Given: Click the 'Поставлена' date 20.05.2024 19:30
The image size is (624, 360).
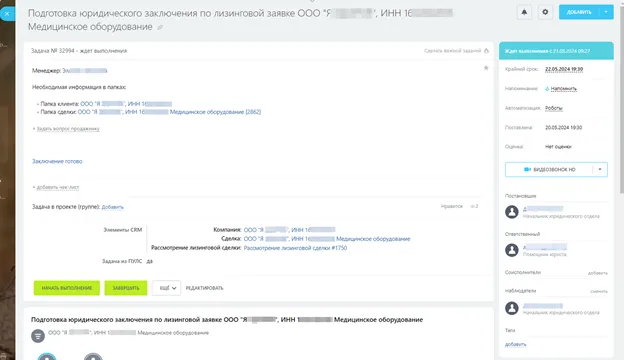Looking at the screenshot, I should (564, 128).
